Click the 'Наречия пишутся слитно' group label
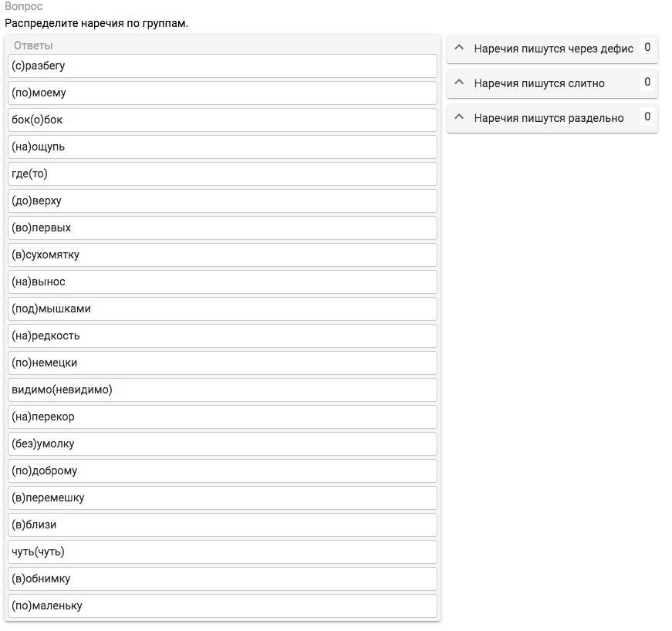 [x=539, y=83]
